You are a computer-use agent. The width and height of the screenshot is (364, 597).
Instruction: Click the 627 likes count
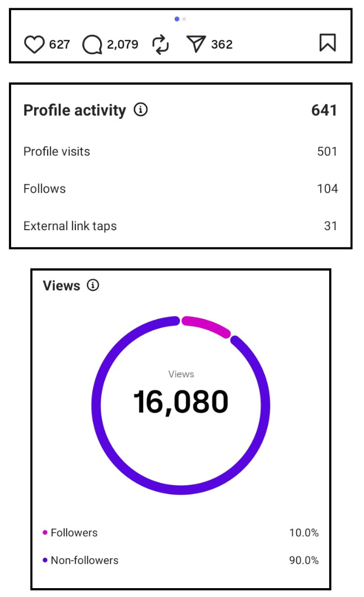pos(59,44)
